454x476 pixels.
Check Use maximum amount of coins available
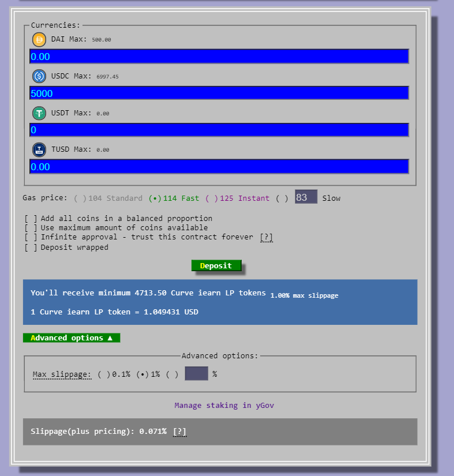click(31, 228)
